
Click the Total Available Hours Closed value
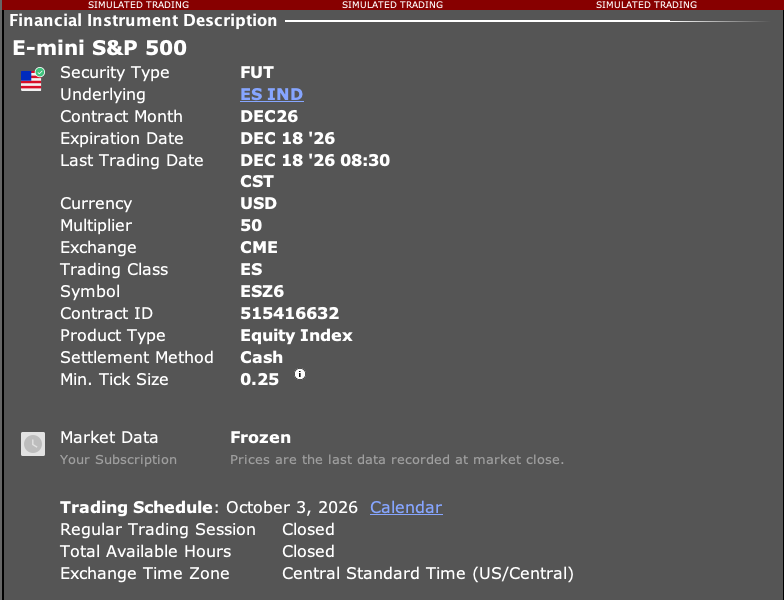pyautogui.click(x=308, y=552)
